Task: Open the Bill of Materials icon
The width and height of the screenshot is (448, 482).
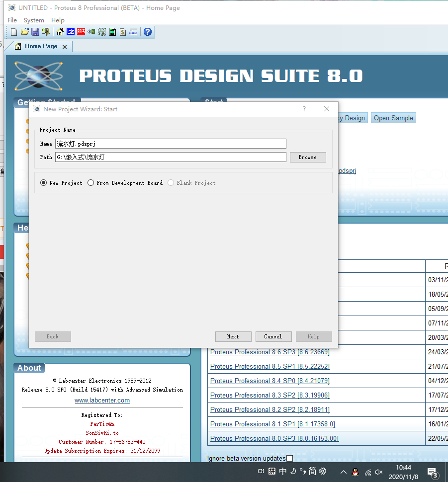Action: click(123, 32)
